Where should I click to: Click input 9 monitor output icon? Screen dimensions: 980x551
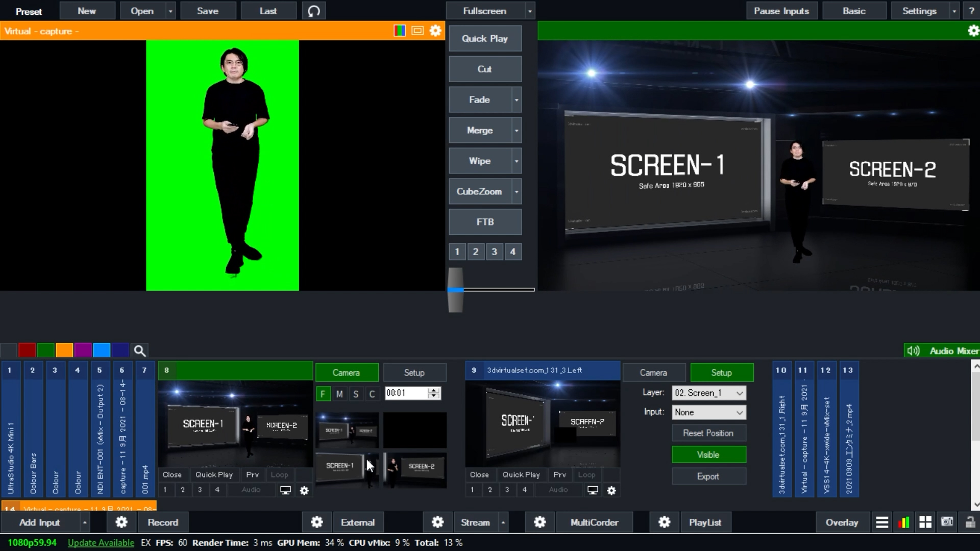tap(593, 490)
